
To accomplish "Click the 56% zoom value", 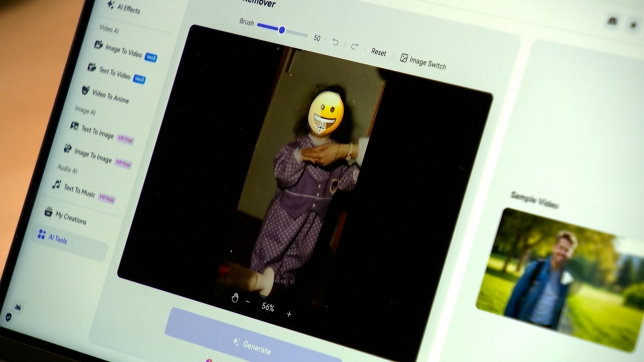I will coord(268,307).
